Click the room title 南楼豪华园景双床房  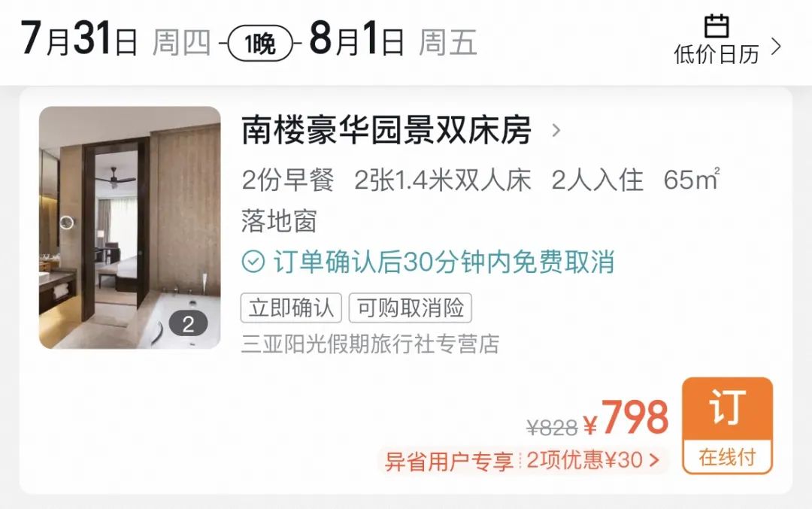click(x=386, y=130)
